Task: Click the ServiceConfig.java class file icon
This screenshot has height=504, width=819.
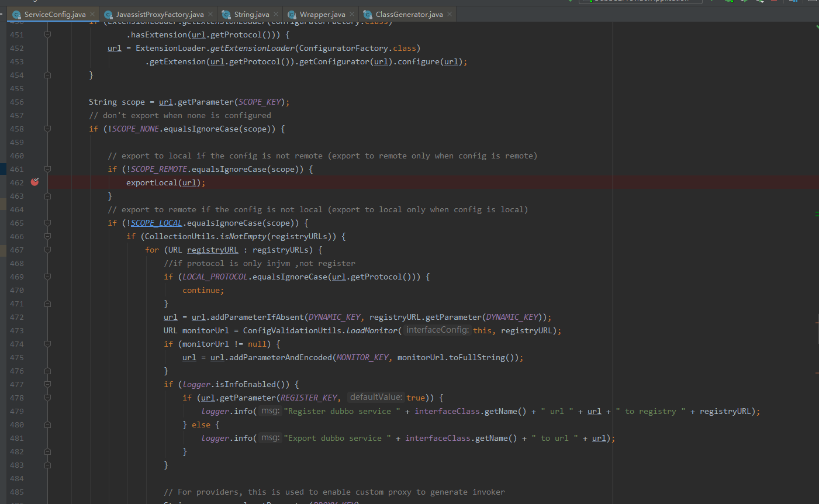Action: click(16, 15)
